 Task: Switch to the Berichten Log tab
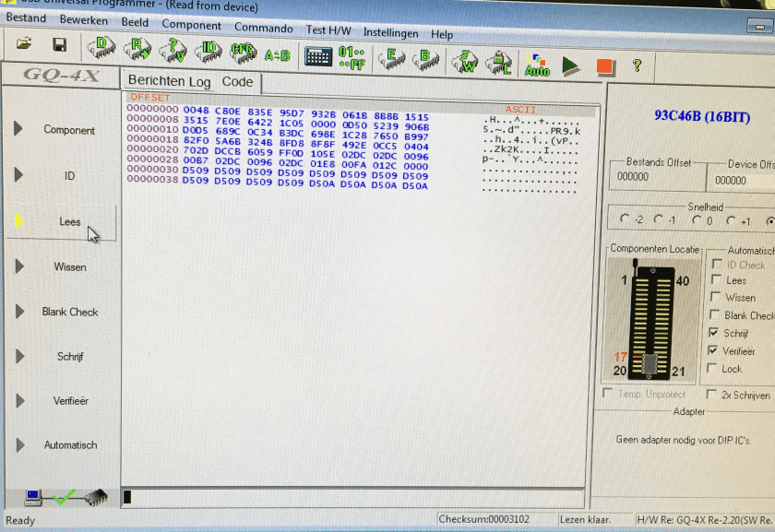(x=169, y=82)
